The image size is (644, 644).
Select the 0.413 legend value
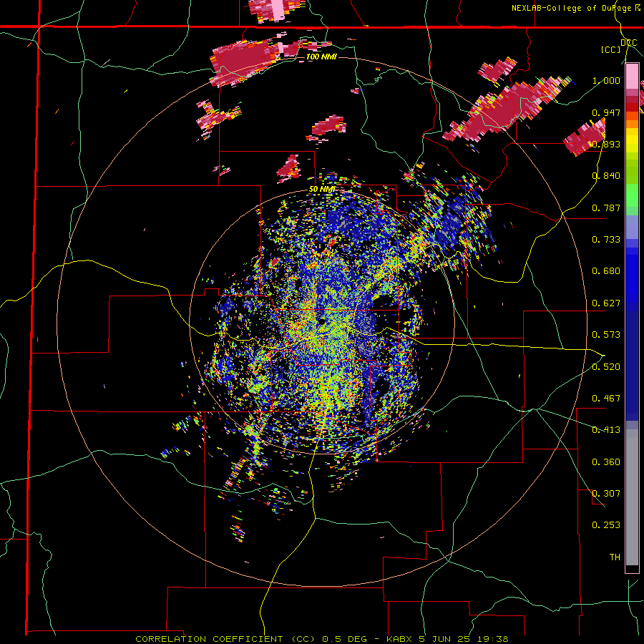[606, 430]
